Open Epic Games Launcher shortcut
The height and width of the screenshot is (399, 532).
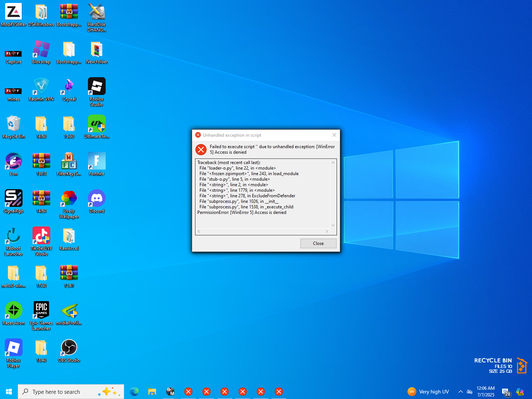pyautogui.click(x=41, y=311)
